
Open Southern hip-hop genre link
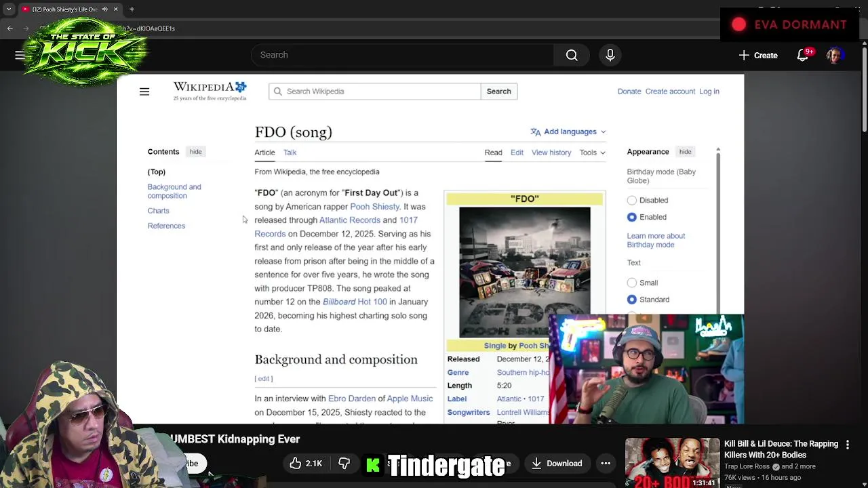pyautogui.click(x=523, y=373)
